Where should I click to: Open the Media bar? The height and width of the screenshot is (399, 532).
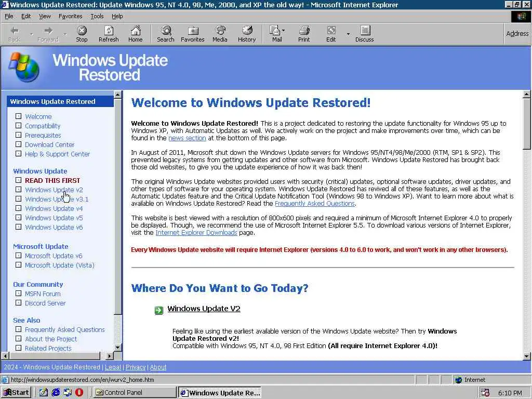coord(220,34)
